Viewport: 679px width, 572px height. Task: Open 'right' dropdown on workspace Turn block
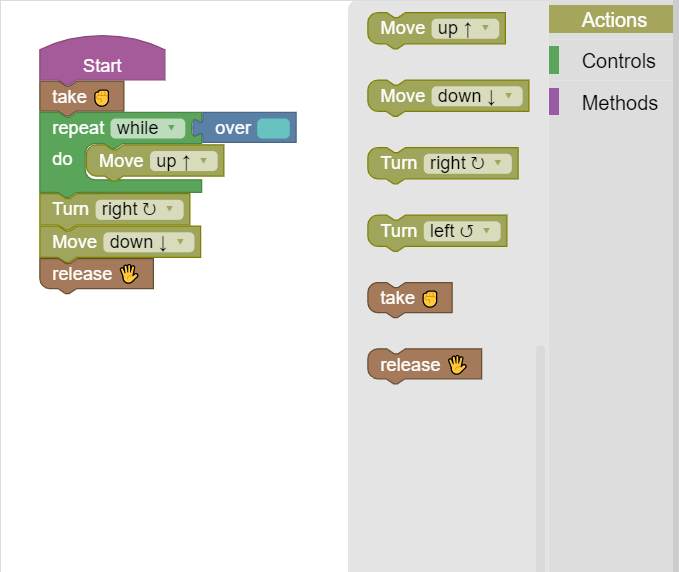pyautogui.click(x=140, y=209)
